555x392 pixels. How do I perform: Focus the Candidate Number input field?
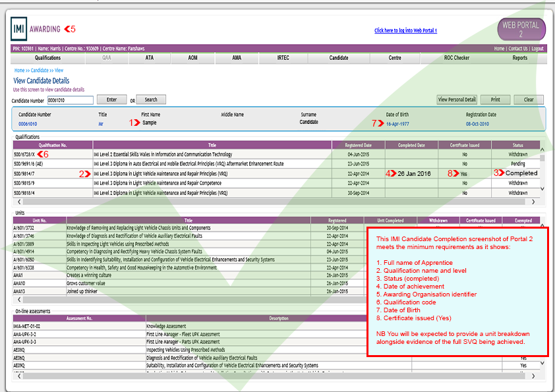[x=71, y=101]
